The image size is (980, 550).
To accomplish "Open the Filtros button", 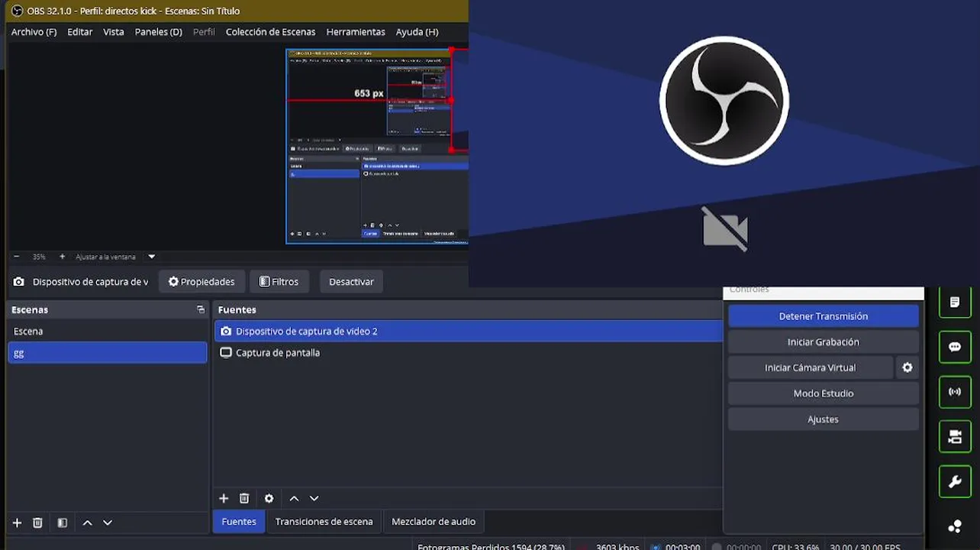I will (279, 282).
